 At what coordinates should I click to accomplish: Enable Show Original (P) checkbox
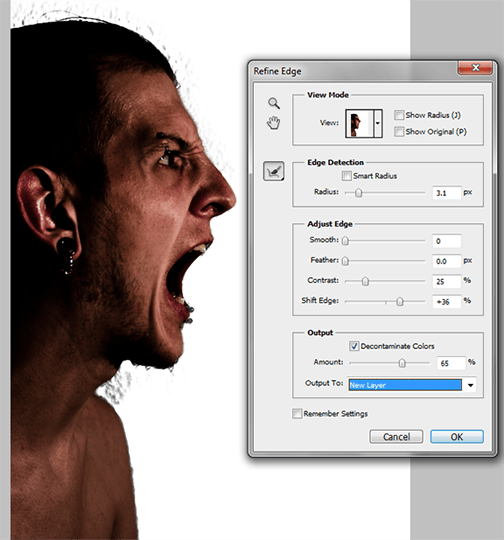pyautogui.click(x=399, y=132)
